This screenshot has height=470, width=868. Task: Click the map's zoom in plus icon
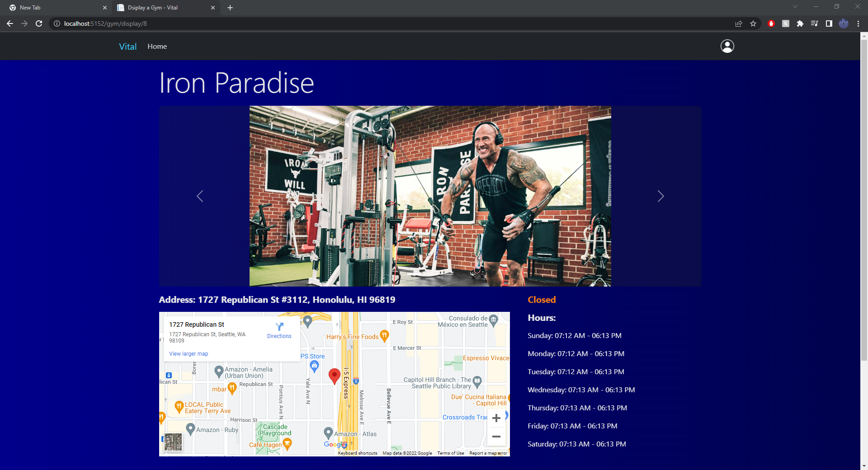pos(496,418)
